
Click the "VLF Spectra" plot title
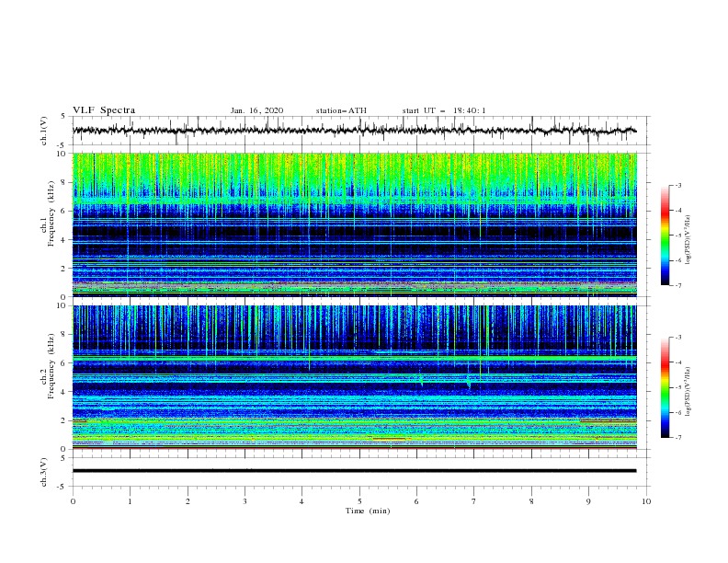[104, 110]
